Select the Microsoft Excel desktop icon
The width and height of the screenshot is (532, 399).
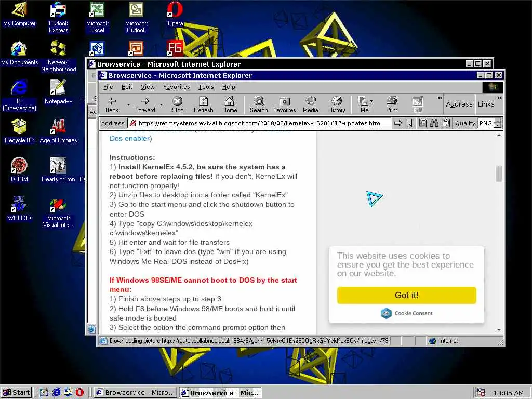coord(97,18)
